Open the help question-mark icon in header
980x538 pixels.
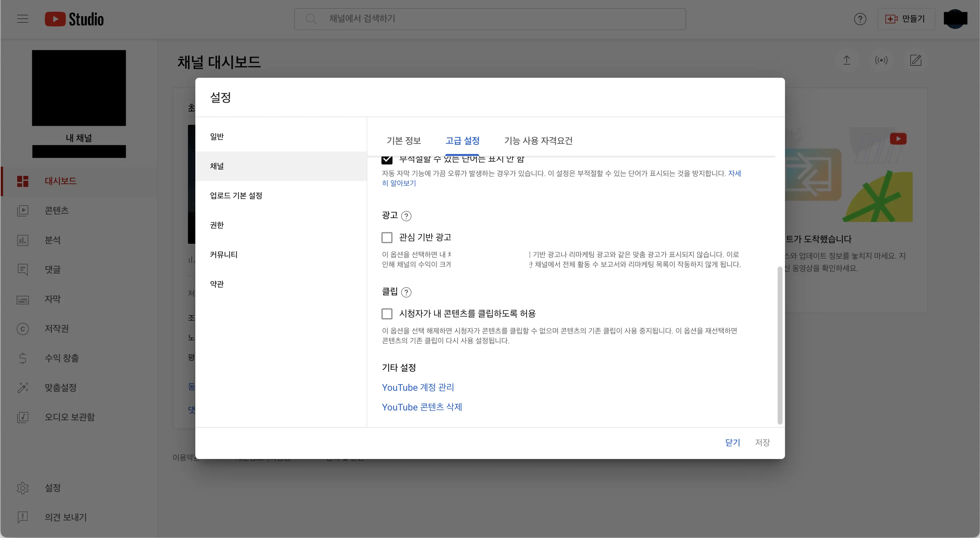point(860,19)
